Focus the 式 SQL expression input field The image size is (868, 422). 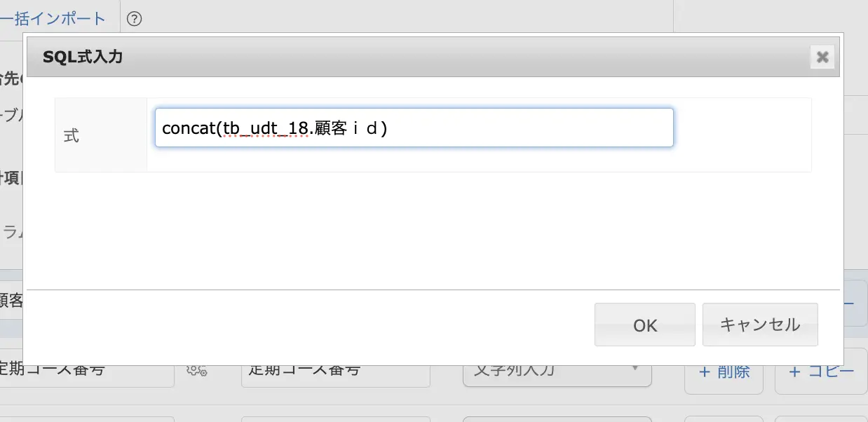[x=414, y=128]
